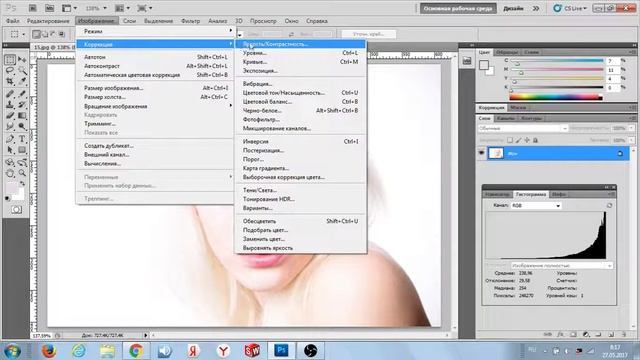Screen dimensions: 640x360
Task: Select the Quick Selection tool
Action: coord(22,71)
